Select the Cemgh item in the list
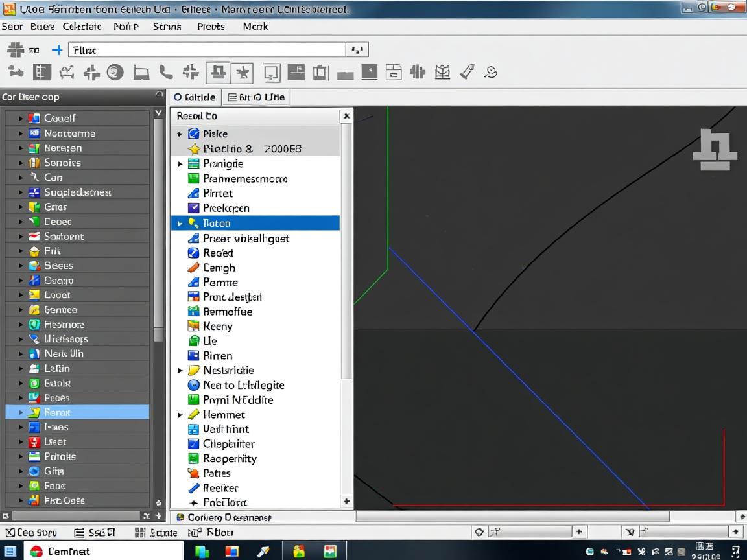747x560 pixels. click(x=219, y=268)
